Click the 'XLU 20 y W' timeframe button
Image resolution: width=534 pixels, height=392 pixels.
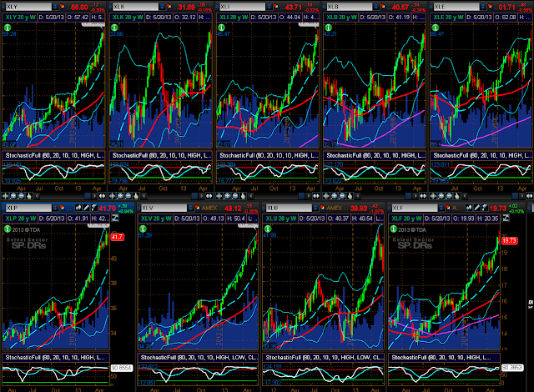click(x=280, y=219)
